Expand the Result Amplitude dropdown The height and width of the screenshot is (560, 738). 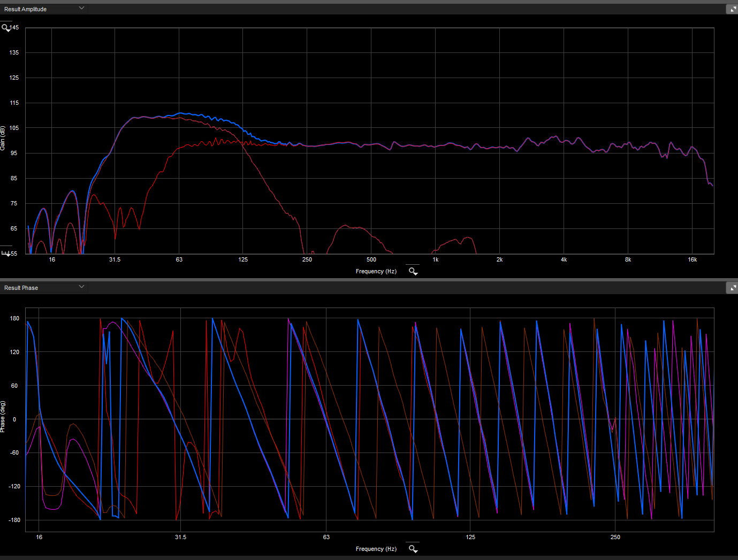tap(81, 9)
